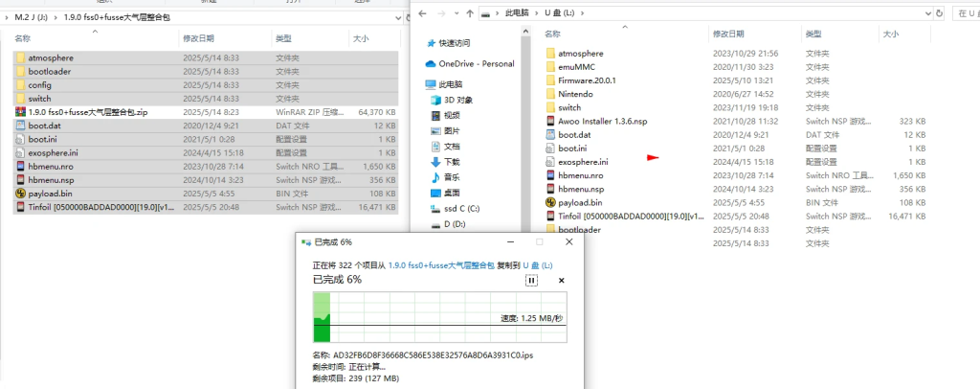Click sidebar scrollbar up arrow
Viewport: 980px width, 389px height.
[x=524, y=33]
